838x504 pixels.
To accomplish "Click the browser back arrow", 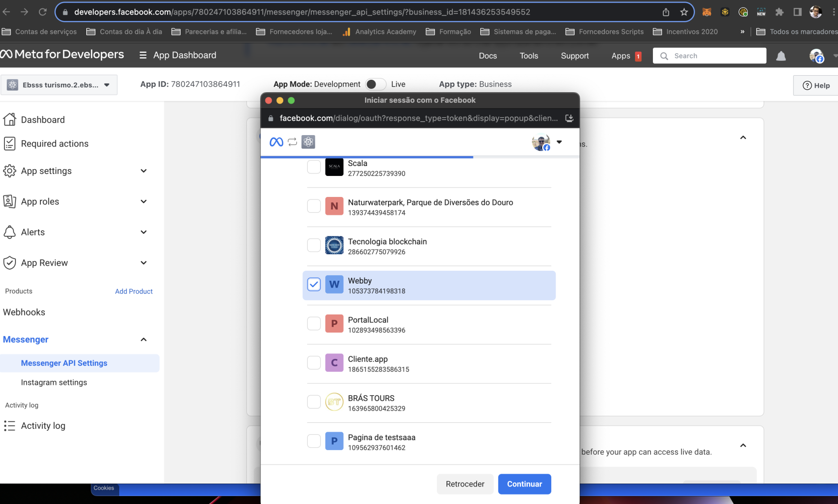I will click(6, 12).
